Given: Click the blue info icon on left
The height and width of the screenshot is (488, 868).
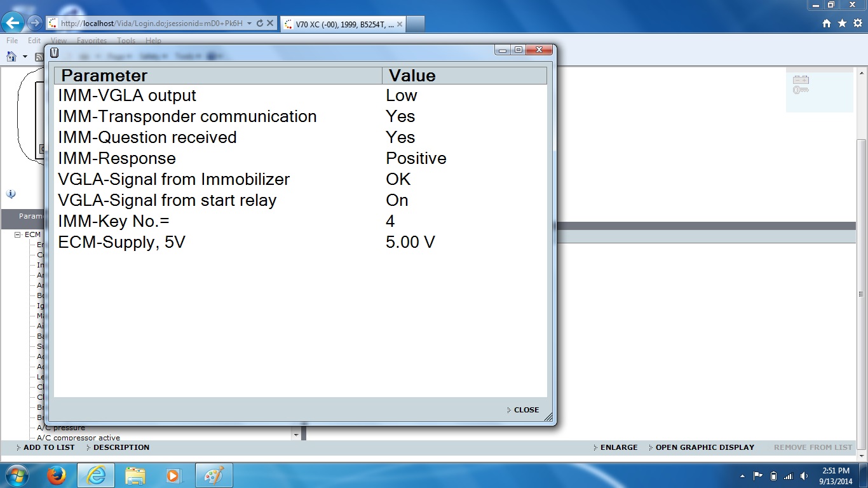Looking at the screenshot, I should pos(11,194).
